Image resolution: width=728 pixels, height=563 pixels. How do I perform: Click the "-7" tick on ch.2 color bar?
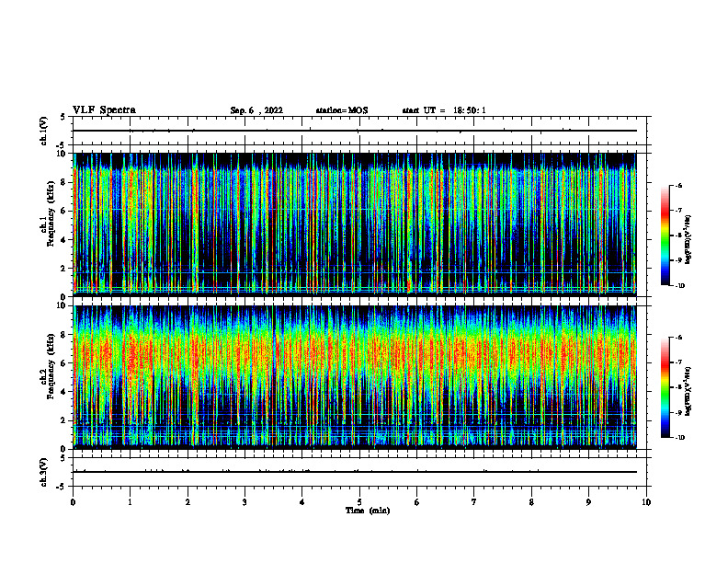click(x=678, y=362)
